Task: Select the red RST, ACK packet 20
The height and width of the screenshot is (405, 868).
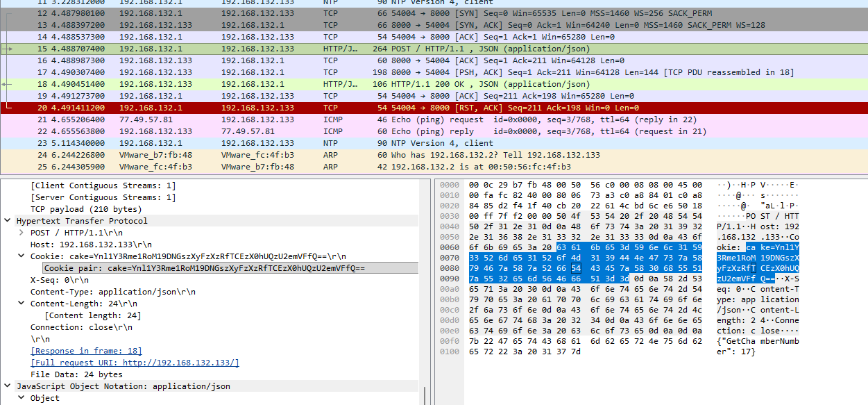Action: [x=434, y=108]
